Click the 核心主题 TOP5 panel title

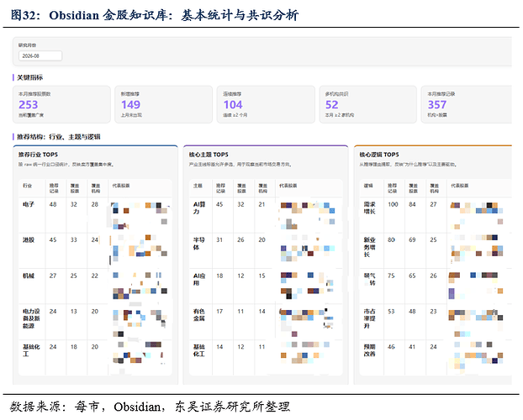[209, 155]
